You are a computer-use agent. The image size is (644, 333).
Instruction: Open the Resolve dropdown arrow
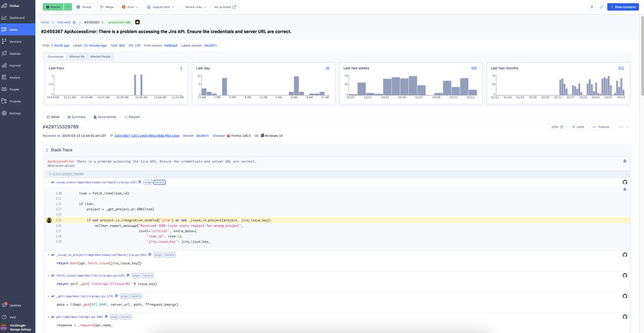coord(68,7)
